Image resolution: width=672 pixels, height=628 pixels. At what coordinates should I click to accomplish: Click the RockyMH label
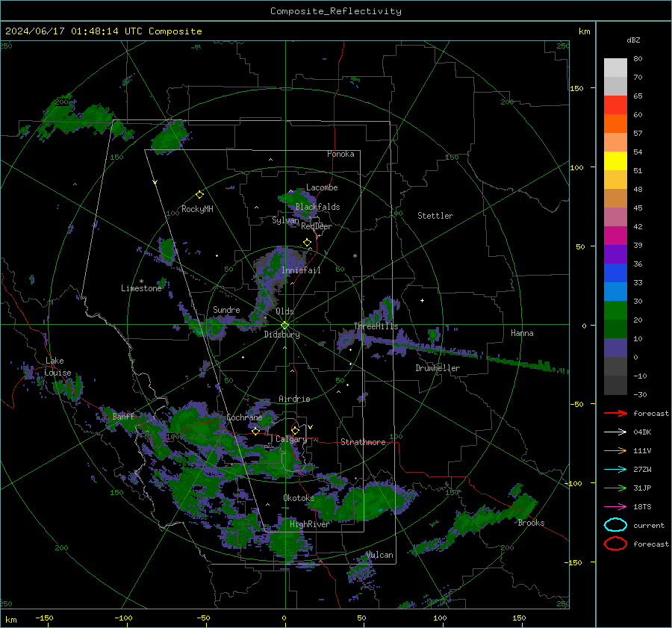click(197, 209)
